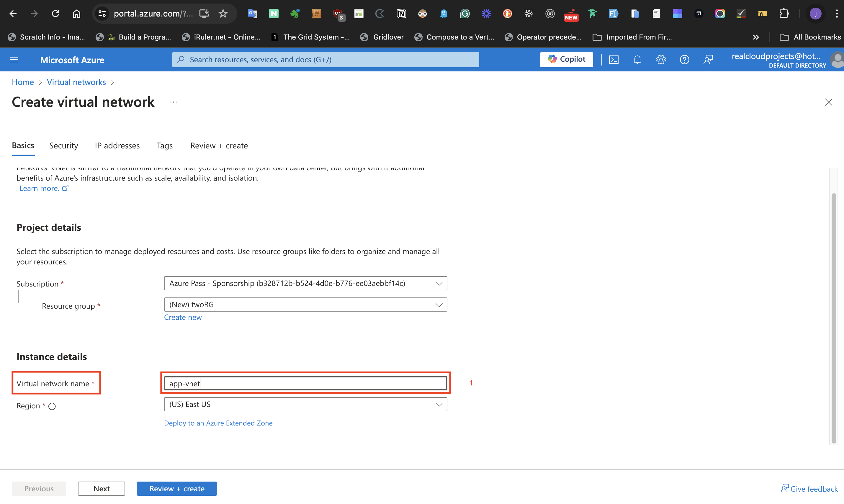This screenshot has width=844, height=504.
Task: Open the help question-mark icon
Action: (684, 59)
